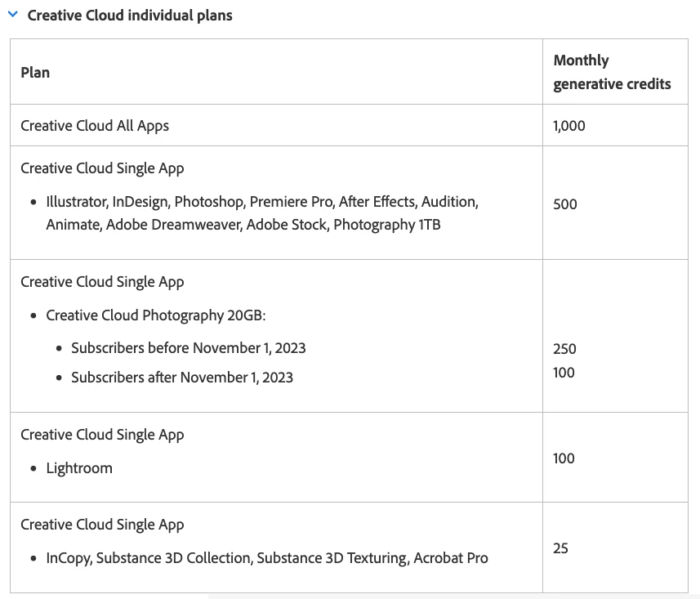Click the InCopy, Substance 3D Collection list
The image size is (700, 599).
click(x=267, y=558)
